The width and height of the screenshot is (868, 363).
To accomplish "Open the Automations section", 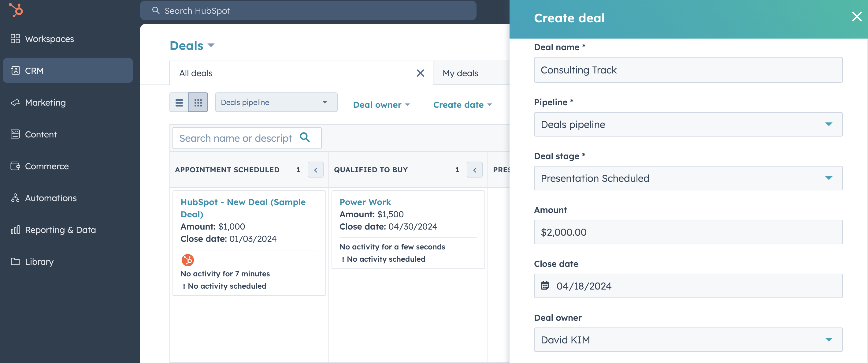I will pos(50,198).
